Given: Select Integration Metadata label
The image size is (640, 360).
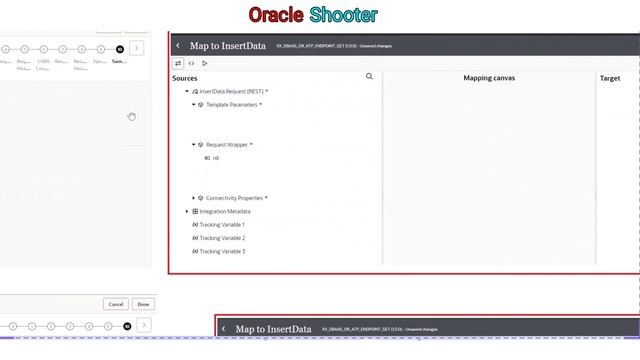Looking at the screenshot, I should click(225, 211).
